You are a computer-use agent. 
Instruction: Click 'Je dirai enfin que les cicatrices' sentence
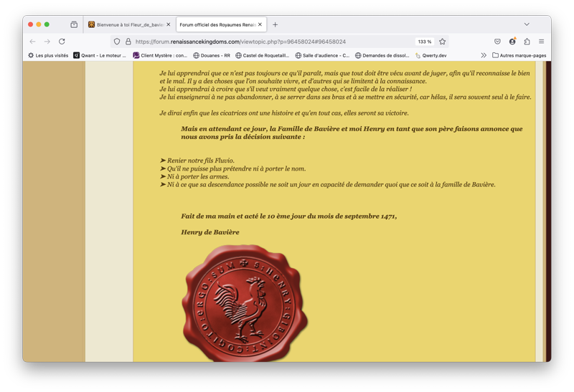click(x=284, y=113)
